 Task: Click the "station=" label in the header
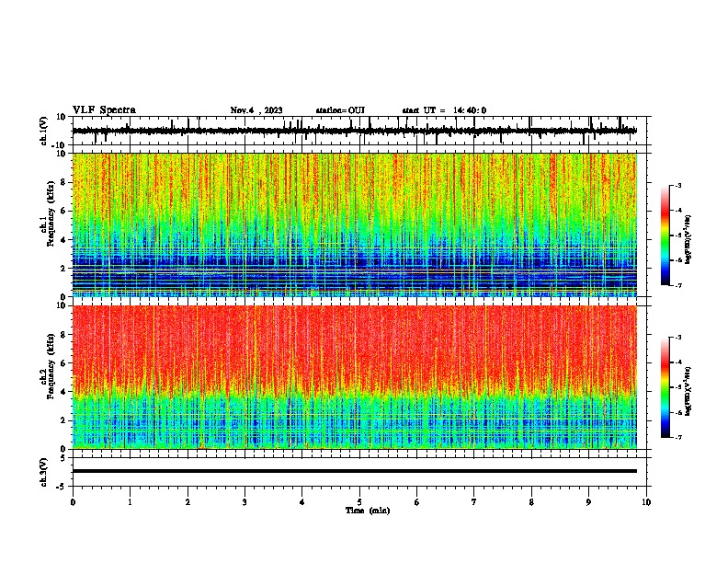point(332,110)
